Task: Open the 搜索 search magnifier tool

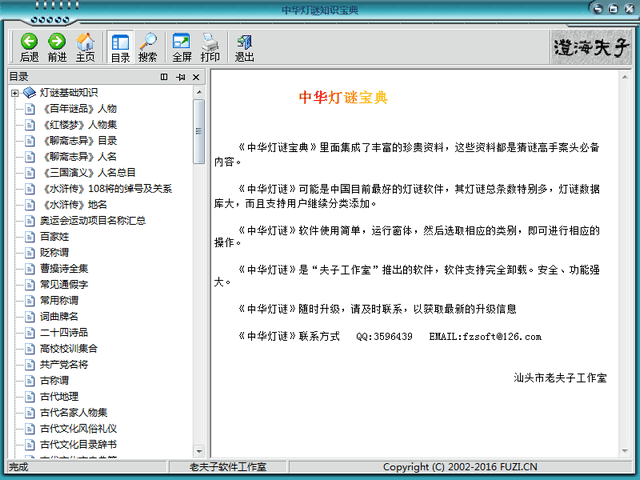Action: tap(148, 47)
